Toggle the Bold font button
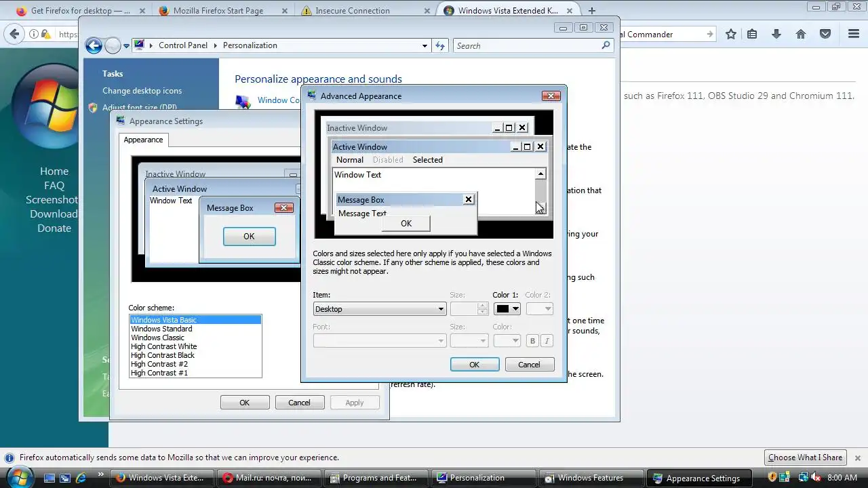Screen dimensions: 868x488 [532, 341]
